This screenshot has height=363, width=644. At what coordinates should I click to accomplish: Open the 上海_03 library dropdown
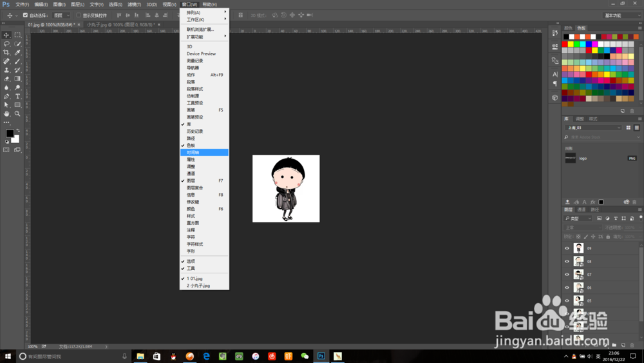click(x=593, y=128)
